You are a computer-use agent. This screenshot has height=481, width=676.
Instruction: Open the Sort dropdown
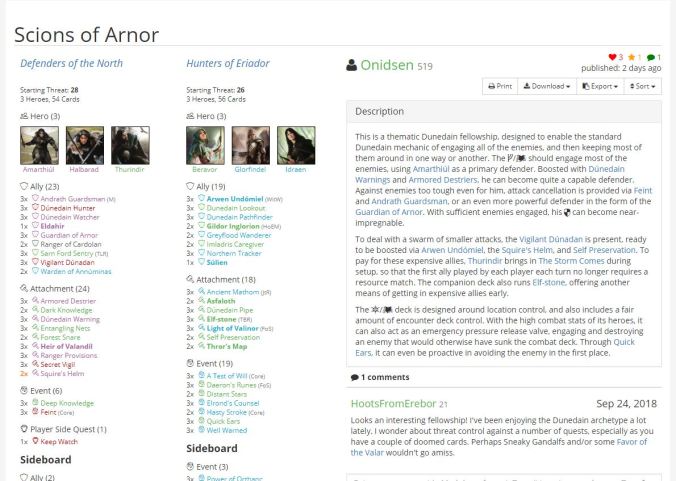click(x=642, y=86)
